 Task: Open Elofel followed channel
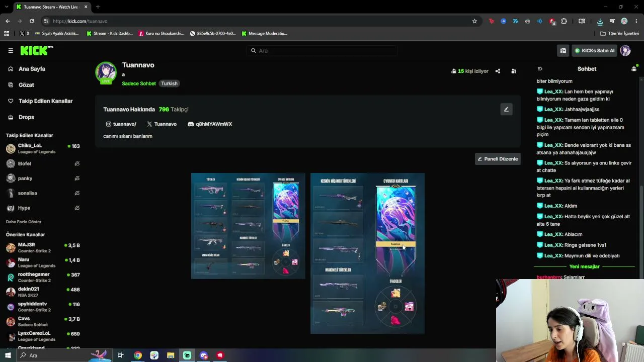[43, 164]
